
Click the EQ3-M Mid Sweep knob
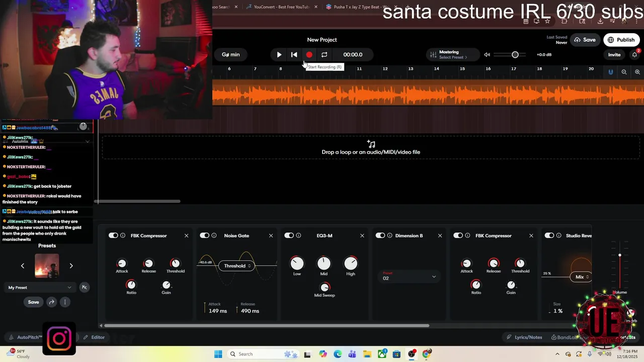pyautogui.click(x=325, y=287)
